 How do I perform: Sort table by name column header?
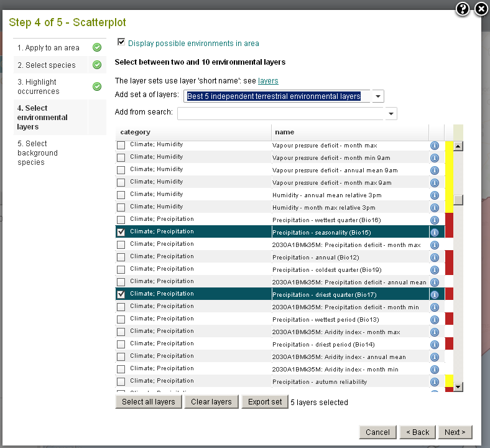click(x=350, y=133)
